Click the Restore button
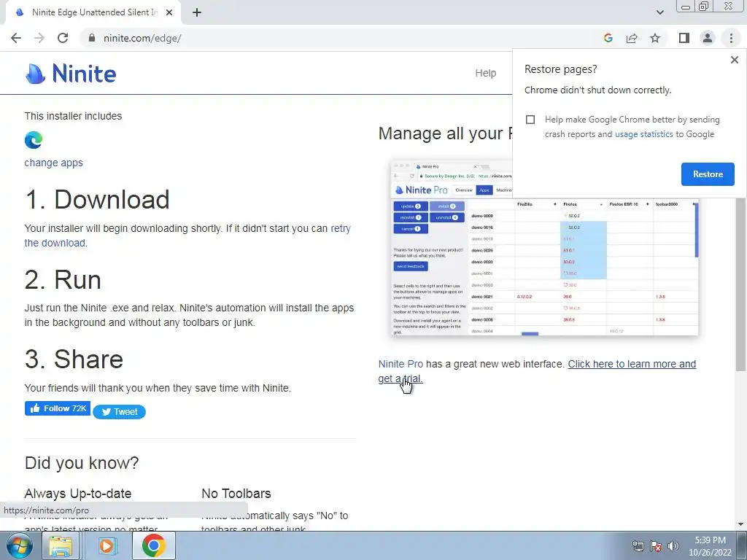Screen dimensions: 747x560 708,174
